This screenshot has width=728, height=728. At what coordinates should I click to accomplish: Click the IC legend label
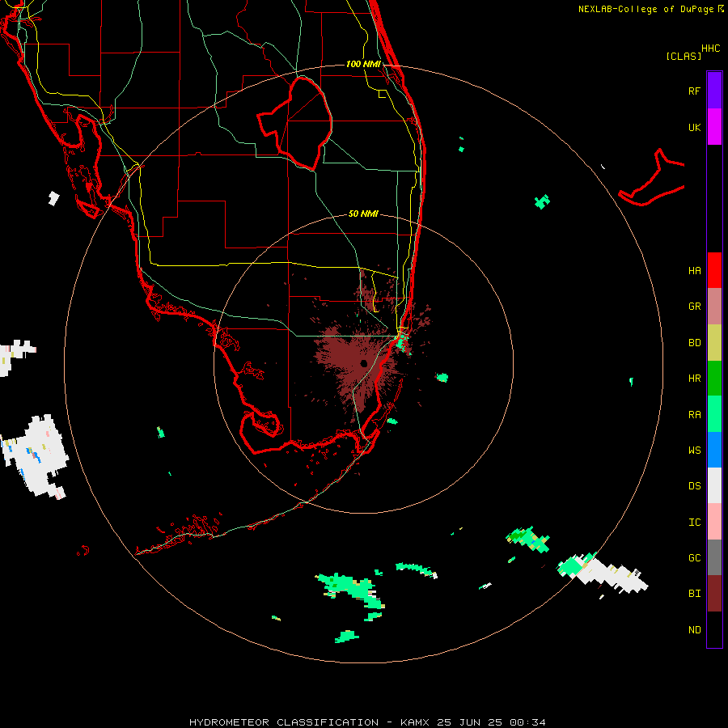[694, 523]
